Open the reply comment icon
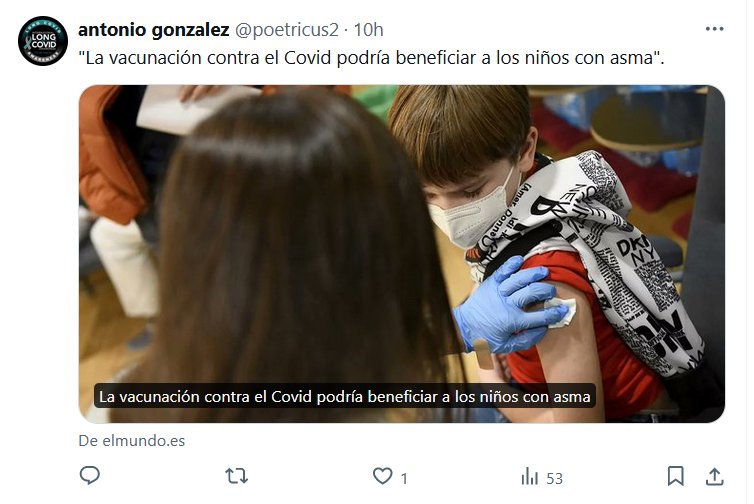The height and width of the screenshot is (504, 754). click(89, 476)
